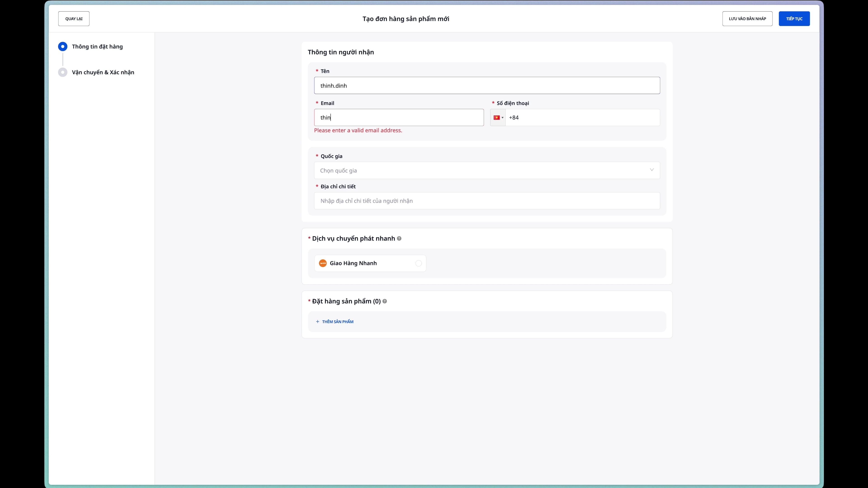Click the blue step indicator for Thông tin đặt hàng
The height and width of the screenshot is (488, 868).
click(63, 47)
